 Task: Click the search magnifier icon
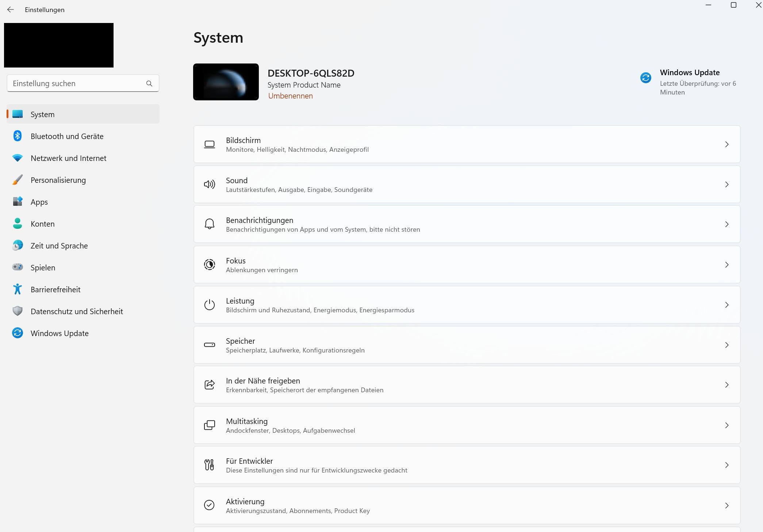(x=149, y=84)
